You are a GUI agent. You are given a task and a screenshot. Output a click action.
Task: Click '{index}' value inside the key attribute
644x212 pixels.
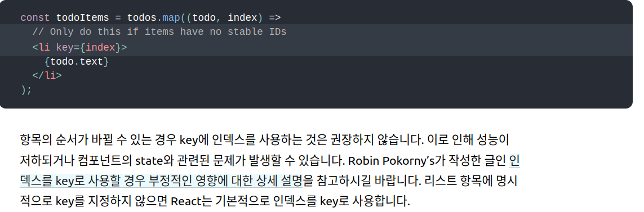pyautogui.click(x=101, y=48)
